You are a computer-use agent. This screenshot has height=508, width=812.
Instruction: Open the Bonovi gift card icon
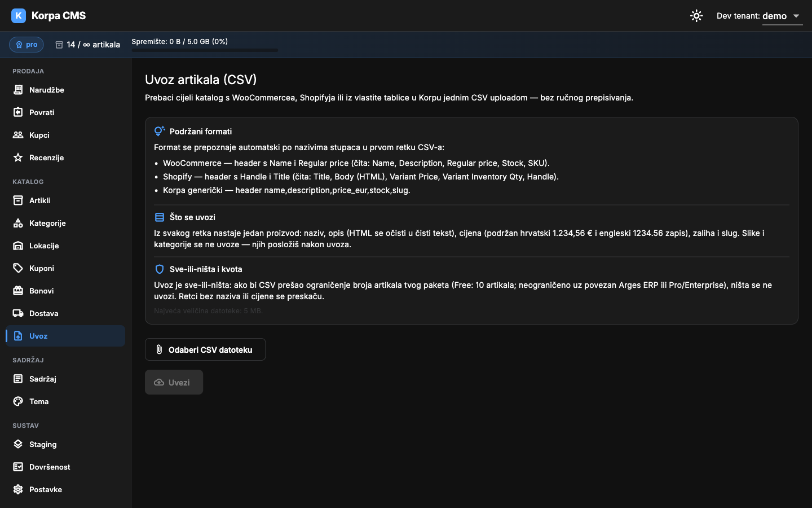coord(18,291)
